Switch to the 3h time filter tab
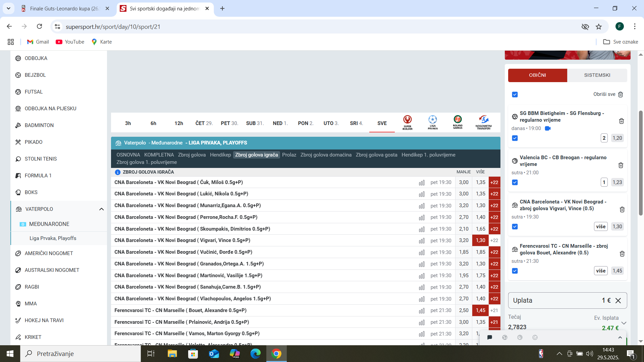This screenshot has height=362, width=644. 128,123
